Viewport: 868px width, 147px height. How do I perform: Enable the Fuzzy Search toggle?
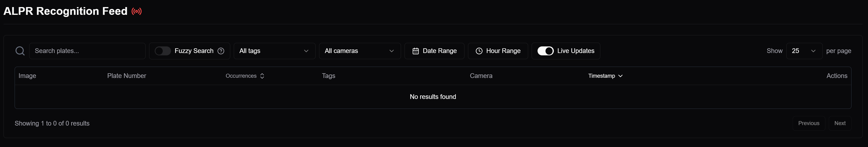pyautogui.click(x=163, y=51)
